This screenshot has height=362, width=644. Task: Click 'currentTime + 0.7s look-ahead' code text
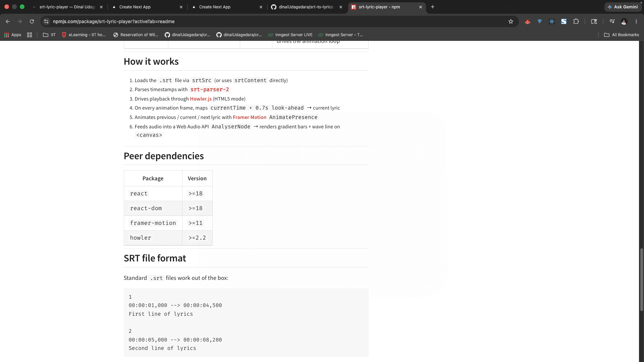pyautogui.click(x=257, y=108)
